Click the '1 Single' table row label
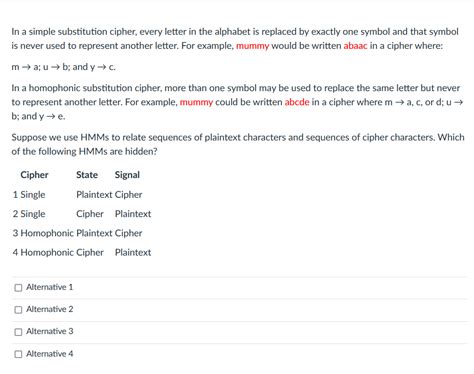Viewport: 474px width, 374px height. tap(29, 195)
